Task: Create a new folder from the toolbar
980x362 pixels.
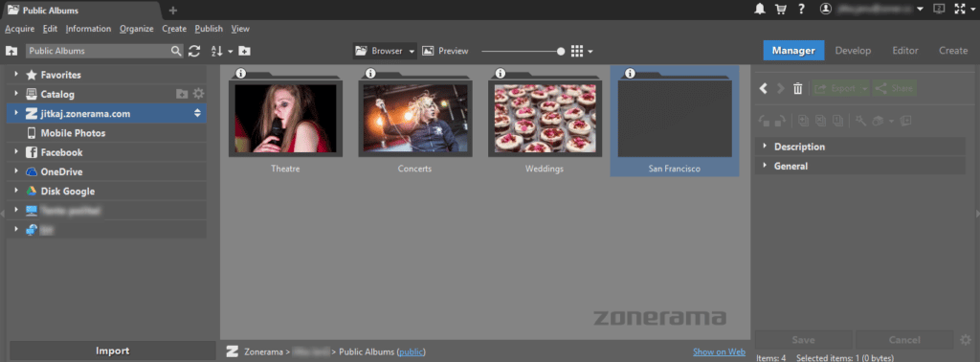Action: pyautogui.click(x=244, y=52)
